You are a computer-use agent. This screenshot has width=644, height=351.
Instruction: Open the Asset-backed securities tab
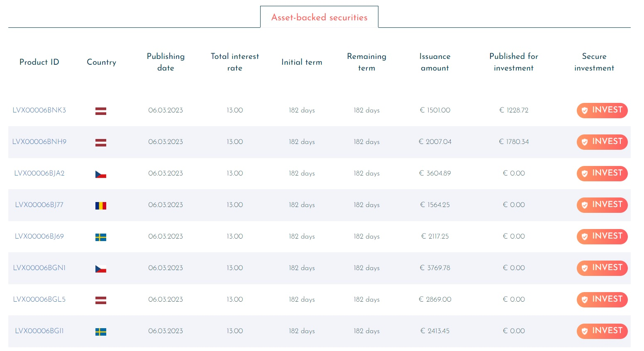coord(319,17)
